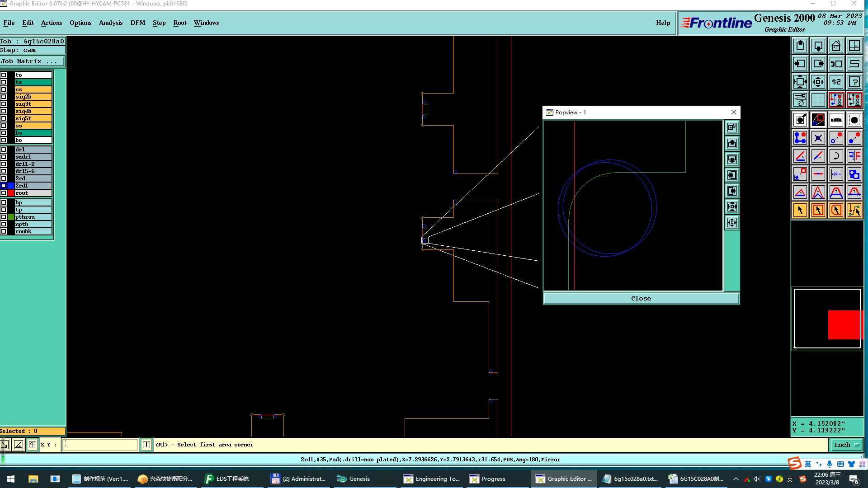Select the measurement ruler tool
This screenshot has height=488, width=868.
(836, 120)
